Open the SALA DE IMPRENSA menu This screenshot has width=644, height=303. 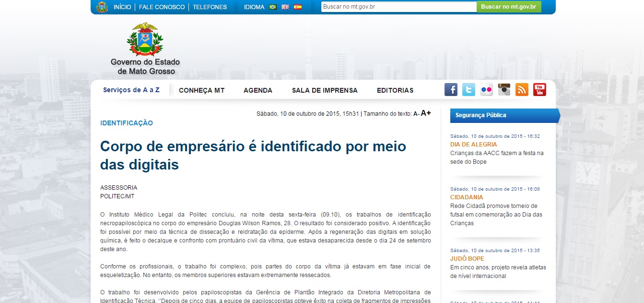coord(325,90)
